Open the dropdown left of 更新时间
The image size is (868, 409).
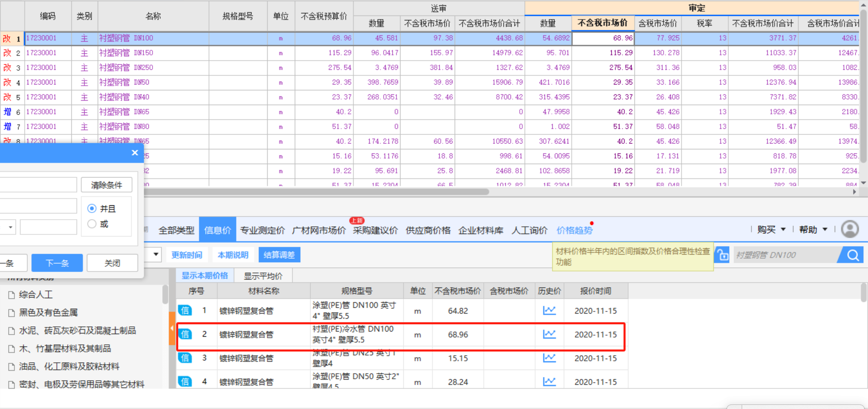coord(156,255)
